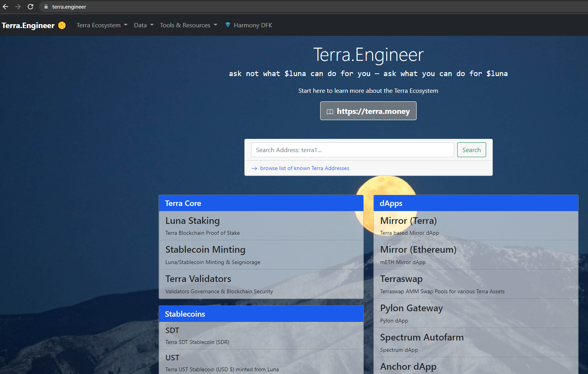588x374 pixels.
Task: Click the dApps section header
Action: click(476, 203)
